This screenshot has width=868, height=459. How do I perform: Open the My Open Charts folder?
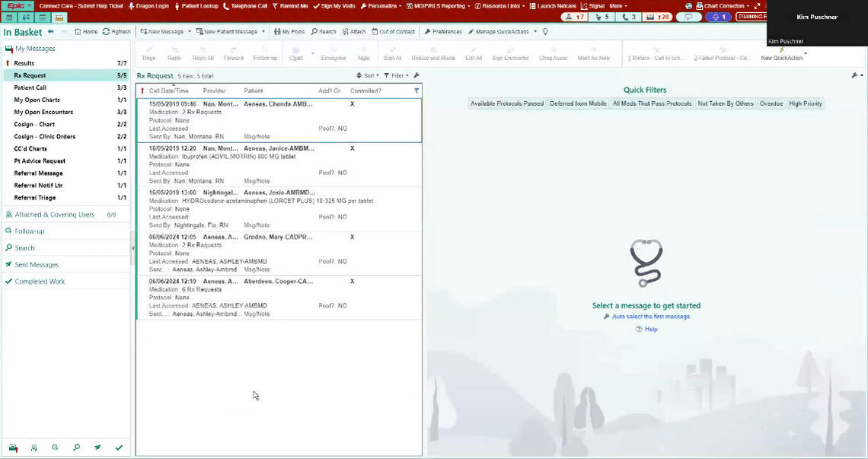66,100
